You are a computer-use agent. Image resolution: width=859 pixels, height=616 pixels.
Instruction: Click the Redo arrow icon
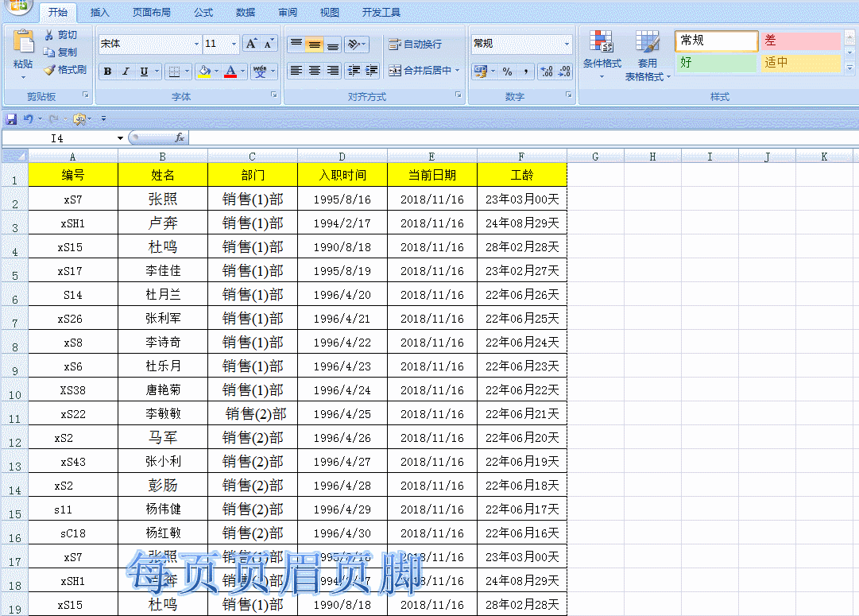pyautogui.click(x=53, y=119)
